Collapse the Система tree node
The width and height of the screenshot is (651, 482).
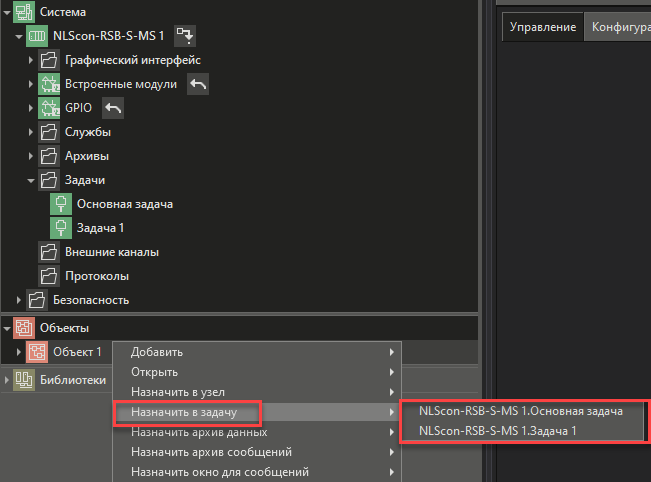tap(7, 12)
